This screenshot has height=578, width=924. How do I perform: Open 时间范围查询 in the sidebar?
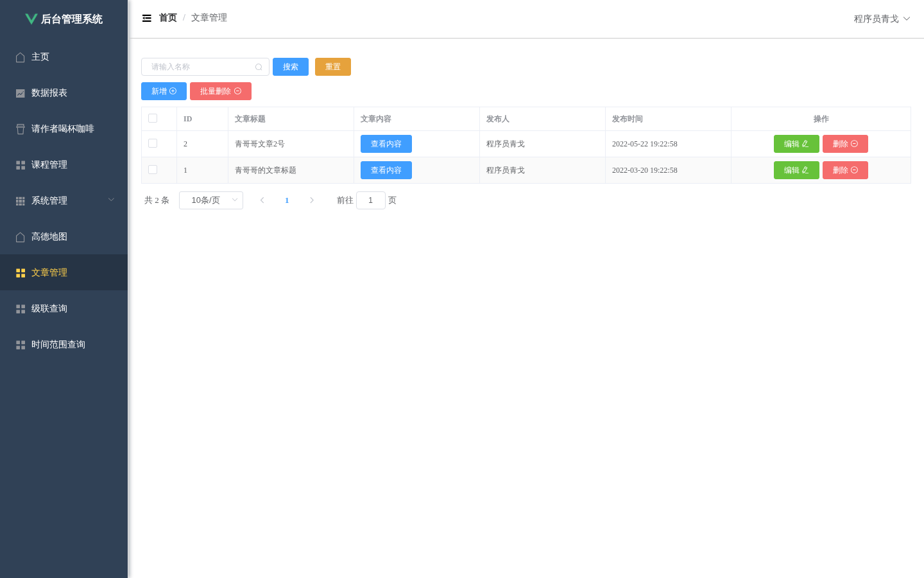(x=64, y=344)
